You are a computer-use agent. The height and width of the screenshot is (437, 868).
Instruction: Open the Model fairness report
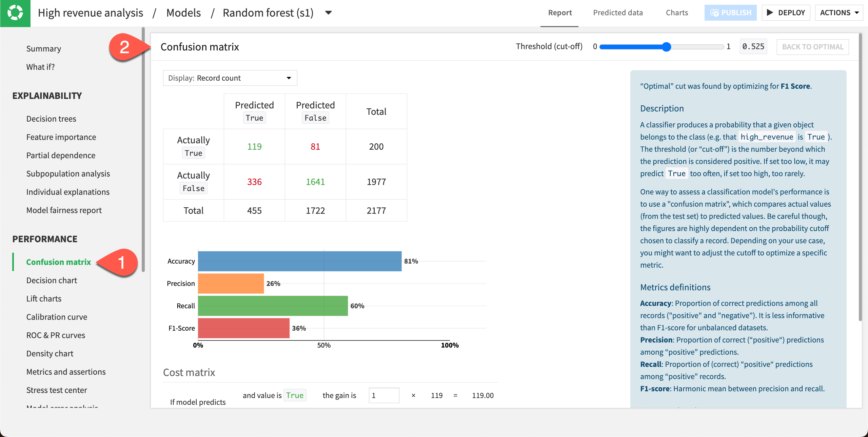coord(64,210)
